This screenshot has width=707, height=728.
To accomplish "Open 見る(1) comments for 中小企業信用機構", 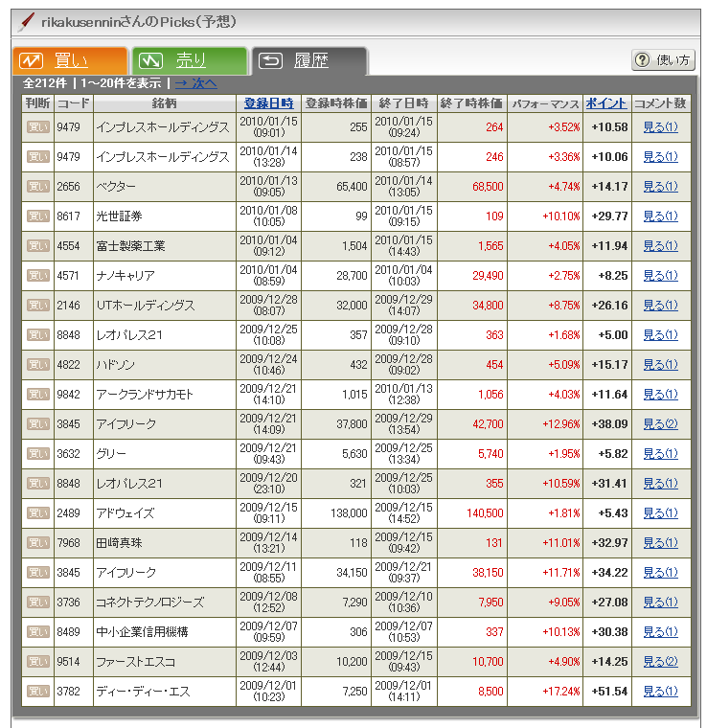I will point(661,632).
